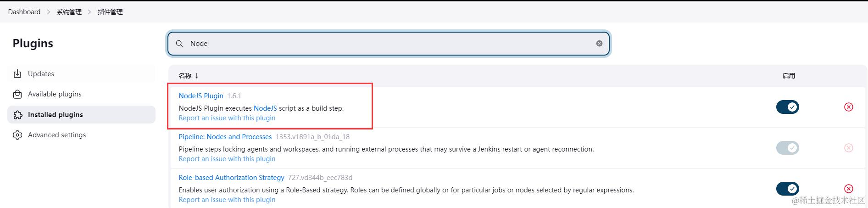Uninstall NodeJS Plugin with red X icon
Viewport: 868px width, 208px height.
848,107
